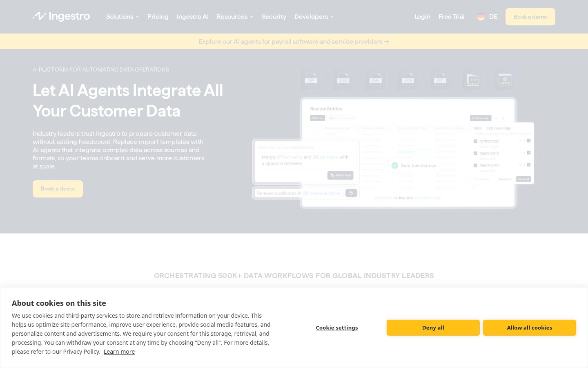Image resolution: width=588 pixels, height=368 pixels.
Task: Click search icon in Review Entries panel
Action: (496, 118)
